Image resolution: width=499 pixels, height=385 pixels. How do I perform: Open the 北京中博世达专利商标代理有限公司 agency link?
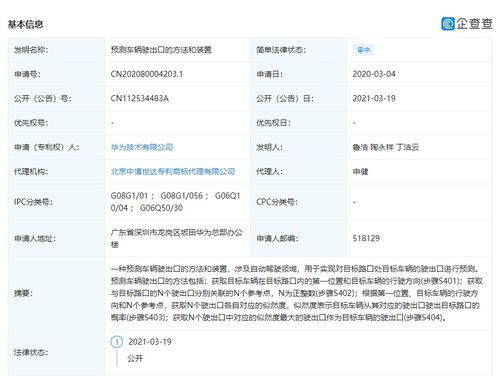(173, 171)
